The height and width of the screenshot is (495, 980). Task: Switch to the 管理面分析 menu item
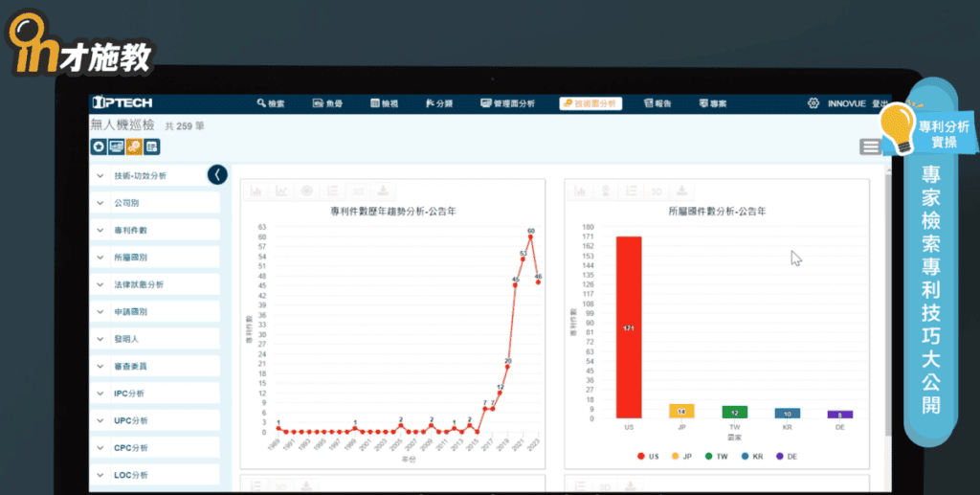[x=508, y=103]
